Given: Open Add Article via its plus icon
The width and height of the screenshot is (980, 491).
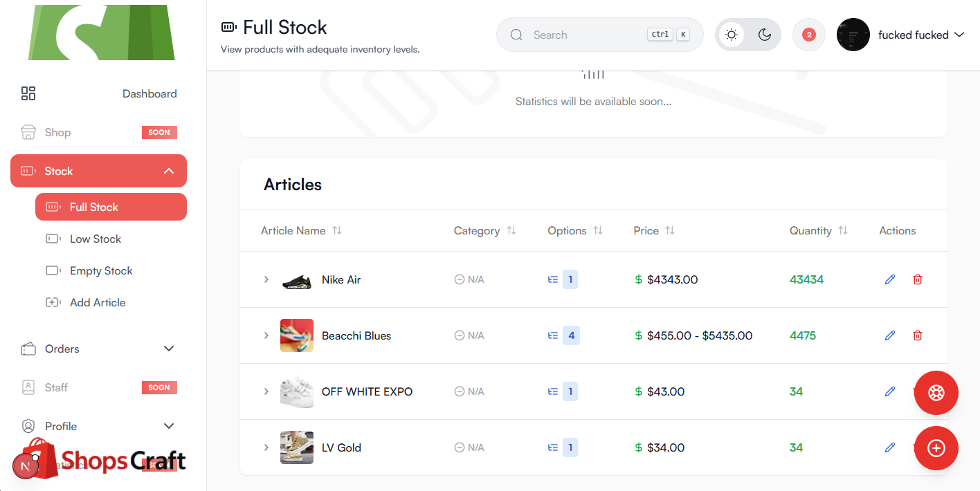Looking at the screenshot, I should click(x=53, y=302).
